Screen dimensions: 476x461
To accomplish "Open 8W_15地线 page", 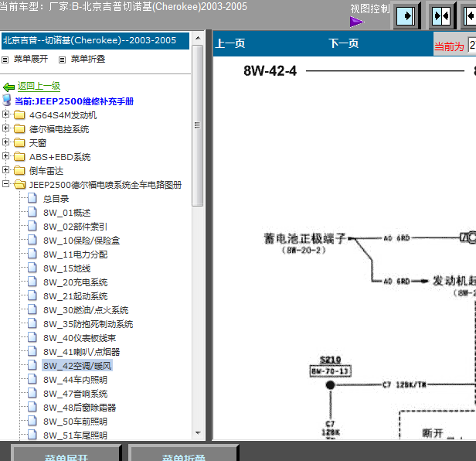I will click(x=66, y=268).
